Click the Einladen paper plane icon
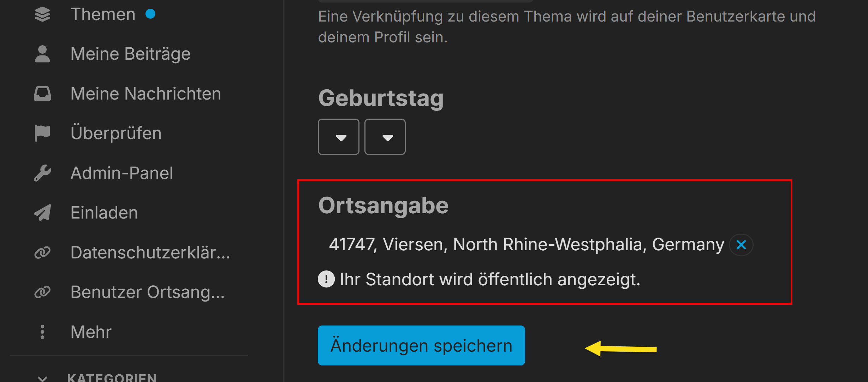Viewport: 868px width, 382px height. pos(42,213)
